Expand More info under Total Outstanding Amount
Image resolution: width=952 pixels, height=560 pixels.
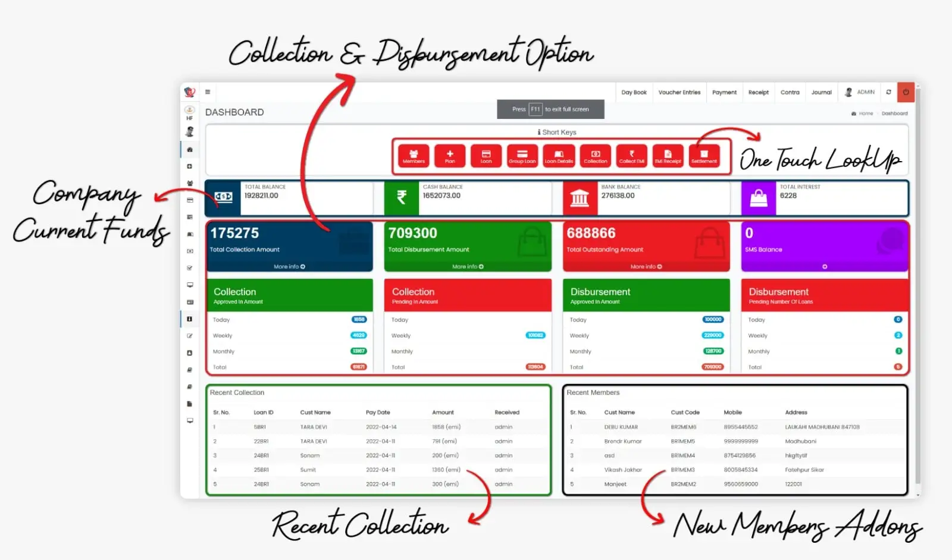click(x=646, y=267)
